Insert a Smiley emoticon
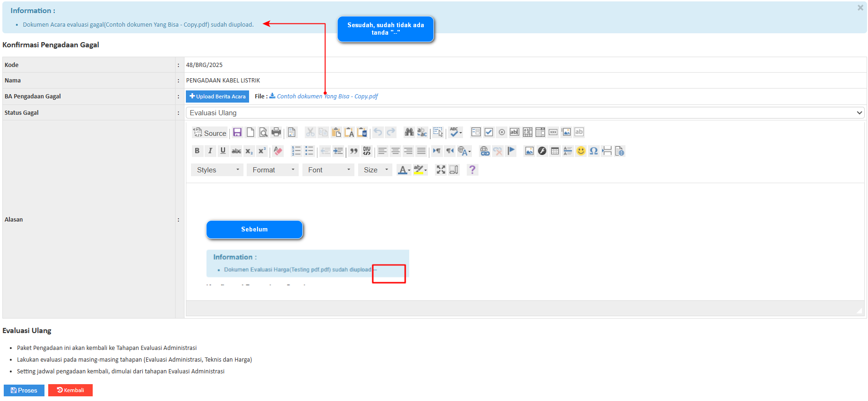The width and height of the screenshot is (868, 401). click(x=581, y=151)
